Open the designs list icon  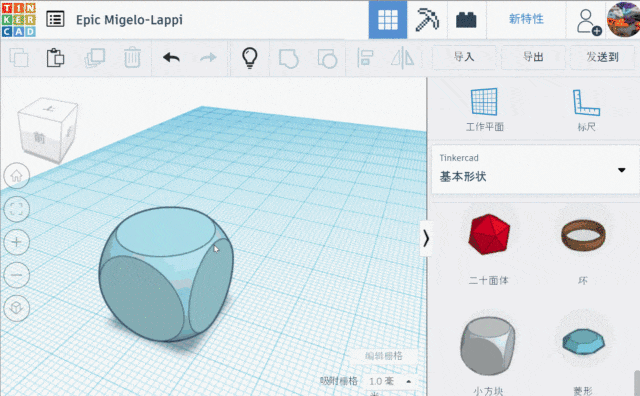tap(55, 19)
